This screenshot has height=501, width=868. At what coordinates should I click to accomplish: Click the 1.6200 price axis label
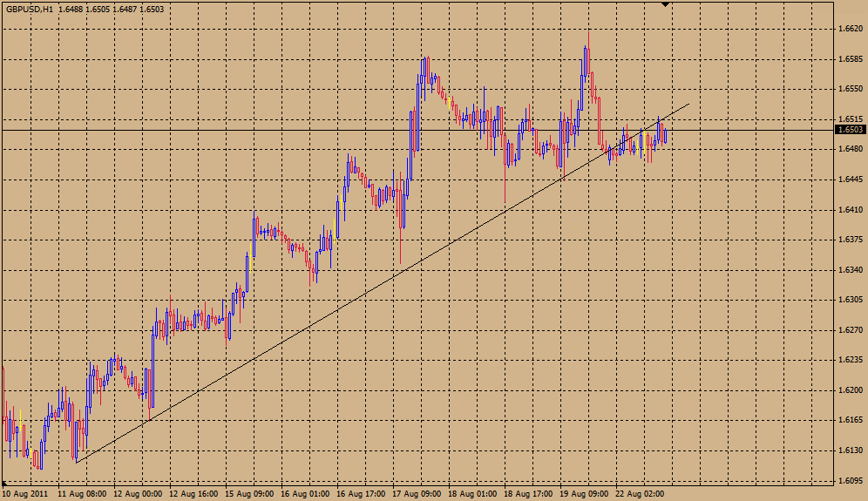(x=851, y=390)
